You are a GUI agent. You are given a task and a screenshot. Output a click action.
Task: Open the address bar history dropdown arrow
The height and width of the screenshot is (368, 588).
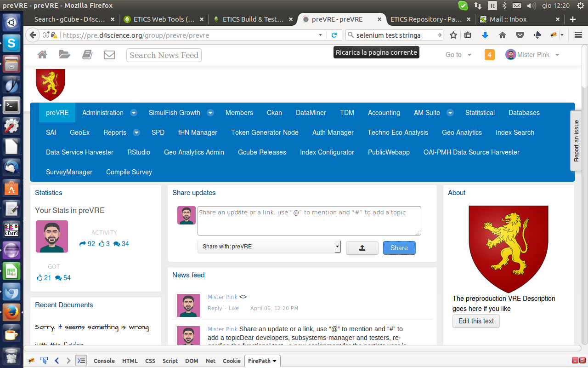321,35
